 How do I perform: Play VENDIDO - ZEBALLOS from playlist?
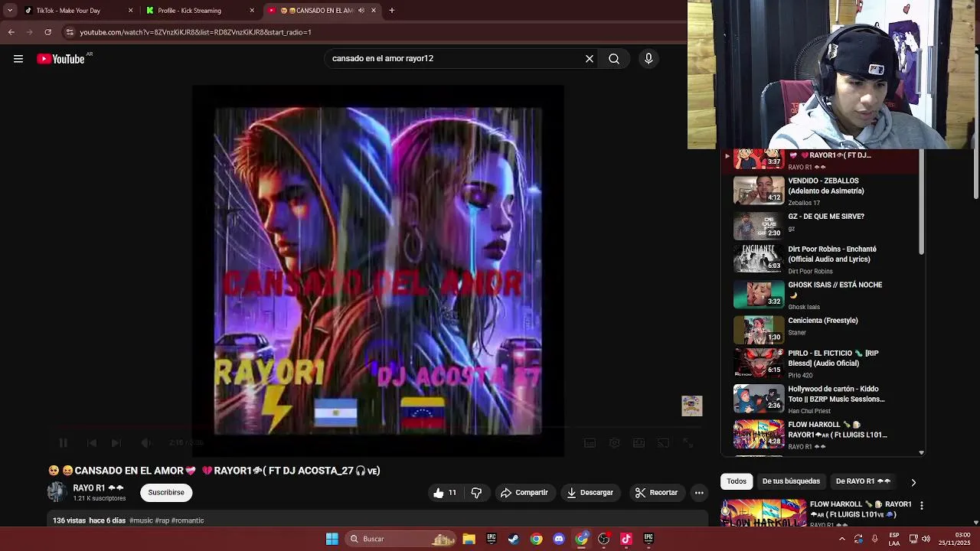coord(819,191)
